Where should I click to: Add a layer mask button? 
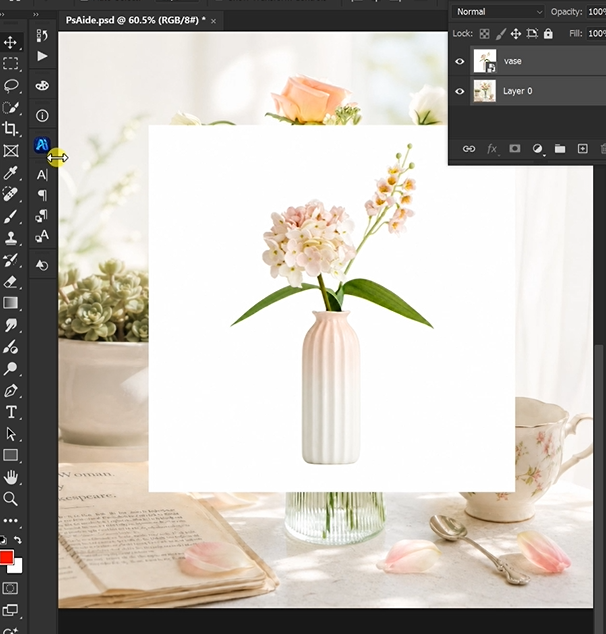tap(515, 149)
